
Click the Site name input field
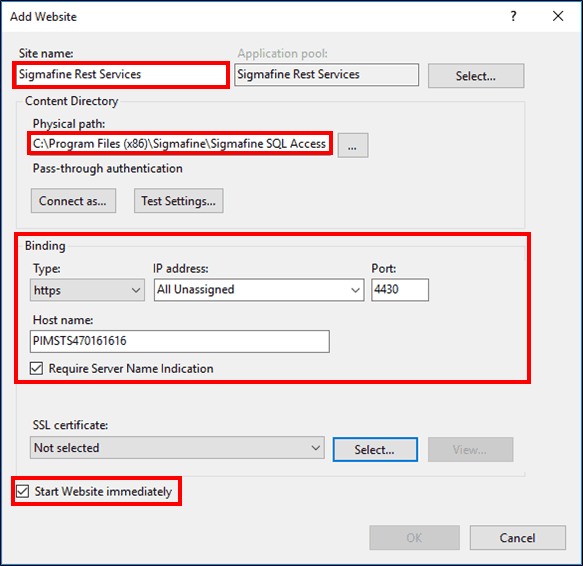click(x=121, y=75)
